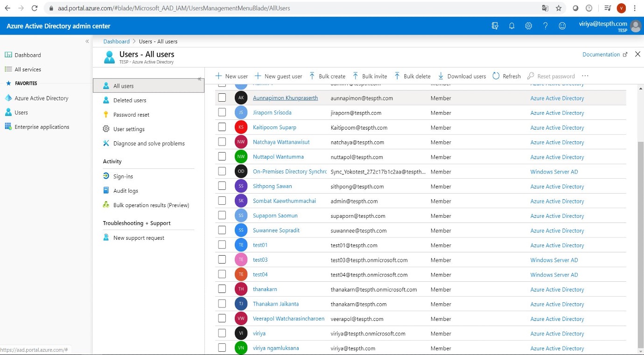Viewport: 644px width, 355px height.
Task: Click the account profile picture top right
Action: [x=636, y=26]
